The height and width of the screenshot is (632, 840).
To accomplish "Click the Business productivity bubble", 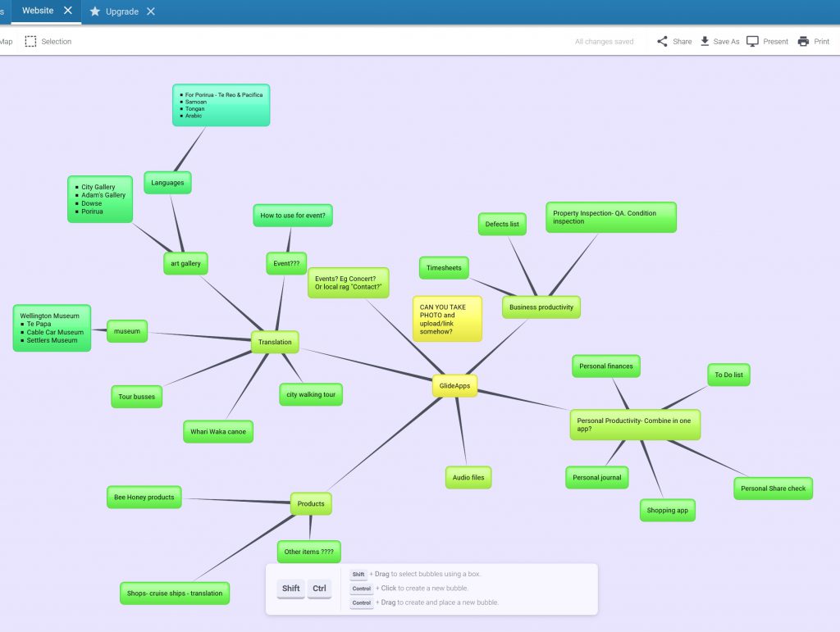I will 541,307.
